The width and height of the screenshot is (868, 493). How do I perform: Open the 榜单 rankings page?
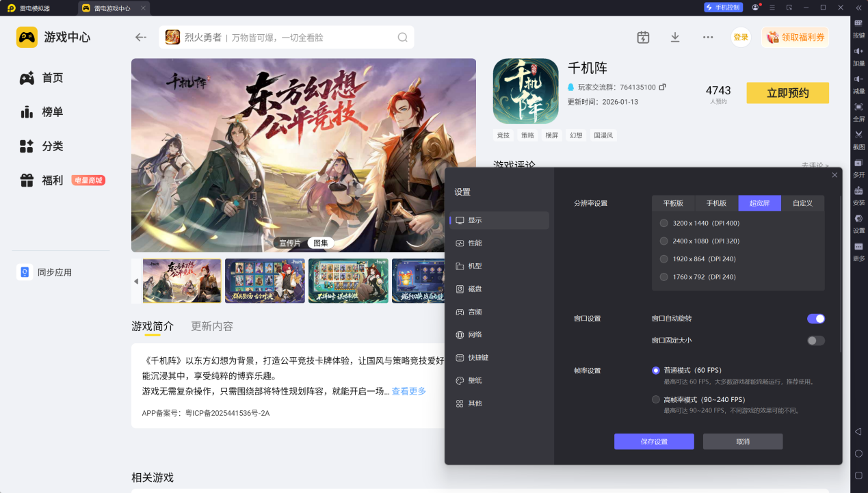(x=42, y=112)
